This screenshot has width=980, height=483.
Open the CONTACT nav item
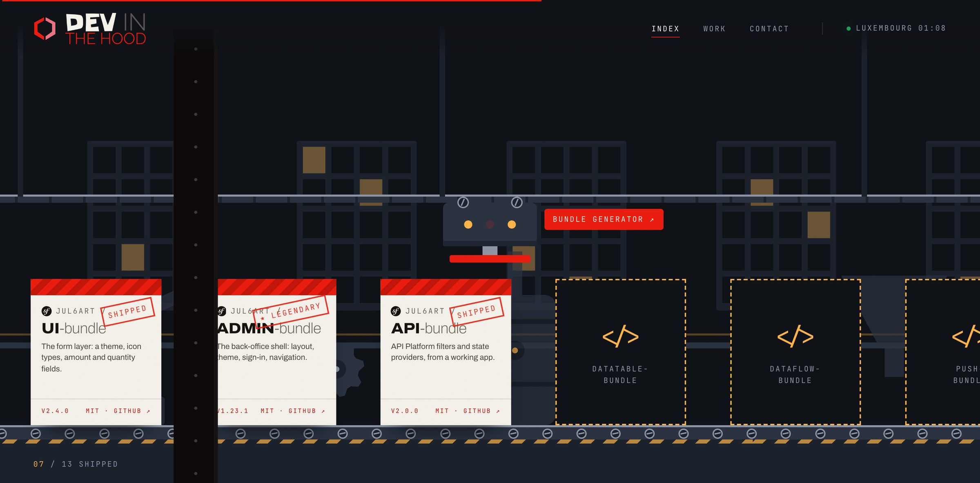pyautogui.click(x=769, y=29)
